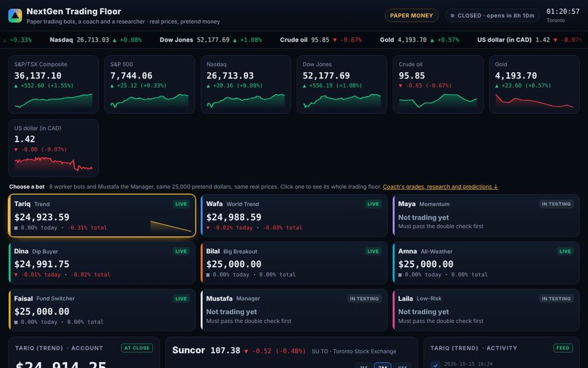Click the IN TESTING badge on Mustafa card

(364, 299)
